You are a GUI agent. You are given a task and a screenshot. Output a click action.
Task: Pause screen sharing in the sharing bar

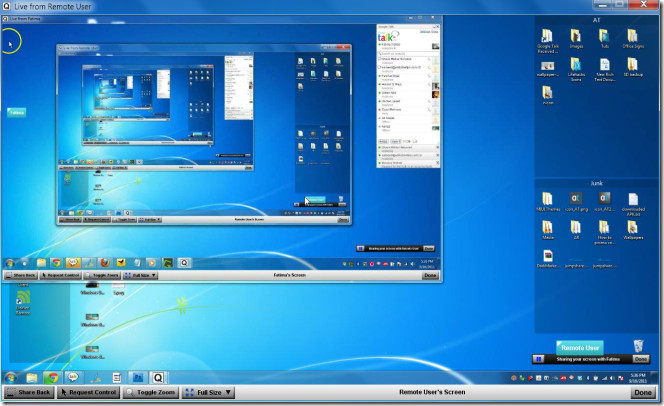(x=538, y=359)
